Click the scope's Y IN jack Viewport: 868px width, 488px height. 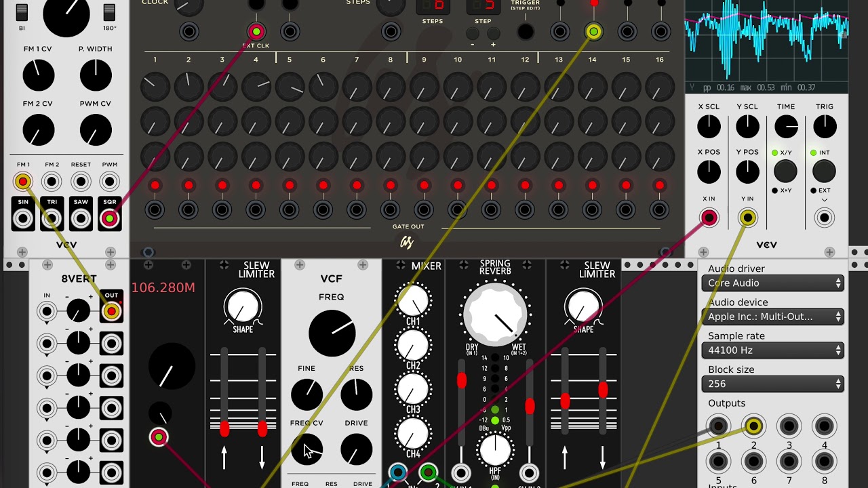[x=747, y=218]
